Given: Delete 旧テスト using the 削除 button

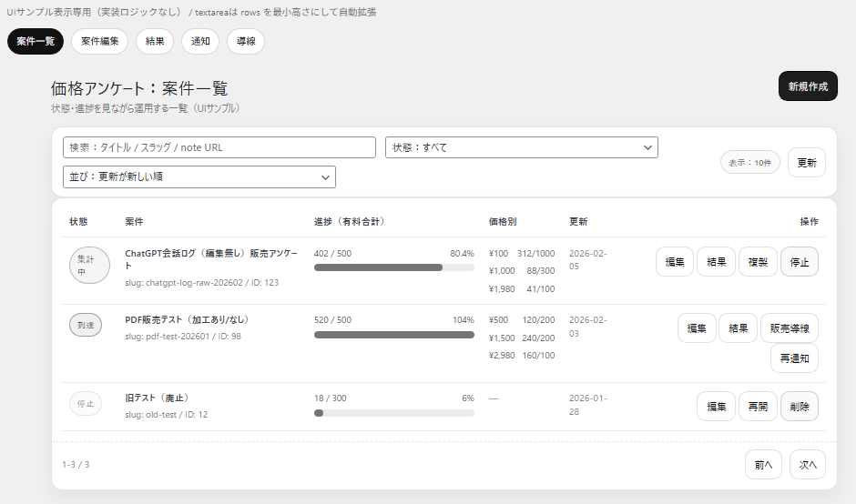Looking at the screenshot, I should coord(800,406).
